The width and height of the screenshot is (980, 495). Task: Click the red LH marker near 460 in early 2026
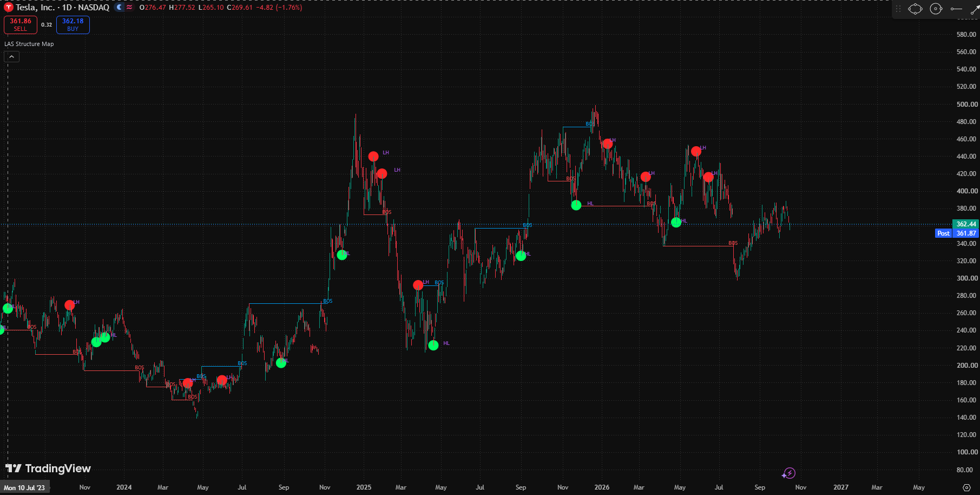tap(608, 144)
